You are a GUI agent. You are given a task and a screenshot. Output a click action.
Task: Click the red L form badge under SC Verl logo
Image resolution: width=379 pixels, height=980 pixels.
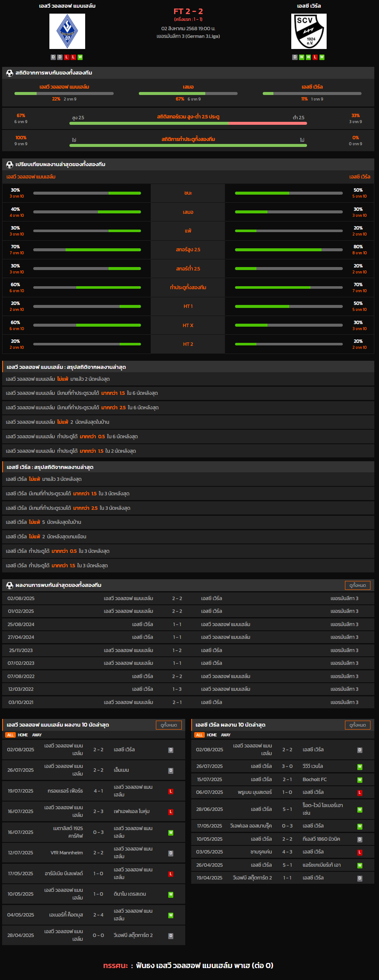pos(315,57)
